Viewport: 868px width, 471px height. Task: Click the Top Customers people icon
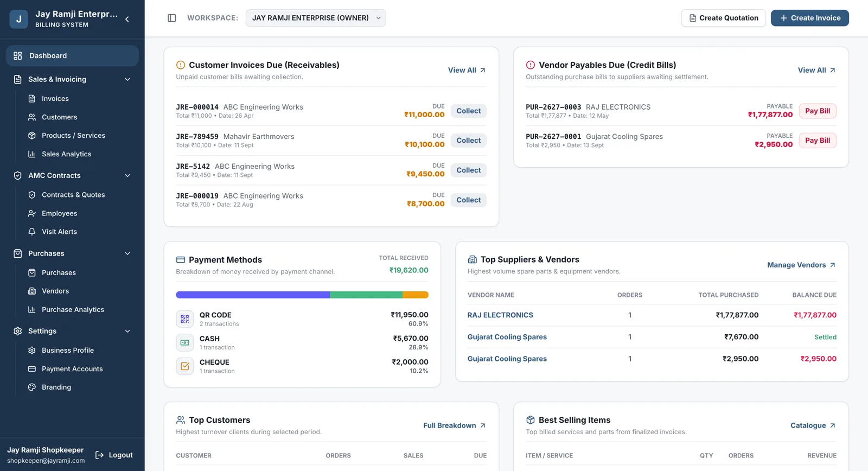[181, 420]
